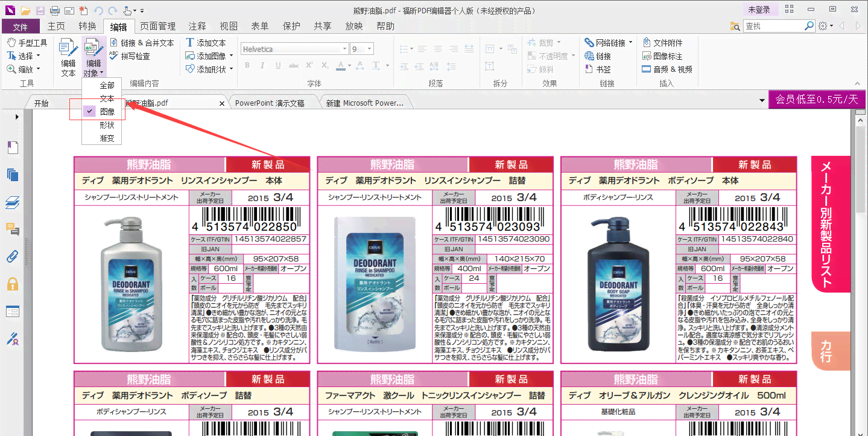The image size is (868, 436).
Task: Switch to the 保护 ribbon tab
Action: point(291,26)
